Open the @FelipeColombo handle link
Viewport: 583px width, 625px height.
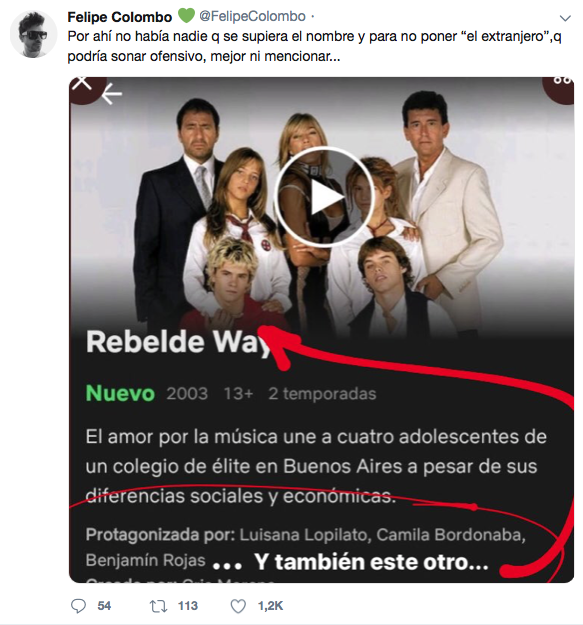click(x=252, y=16)
